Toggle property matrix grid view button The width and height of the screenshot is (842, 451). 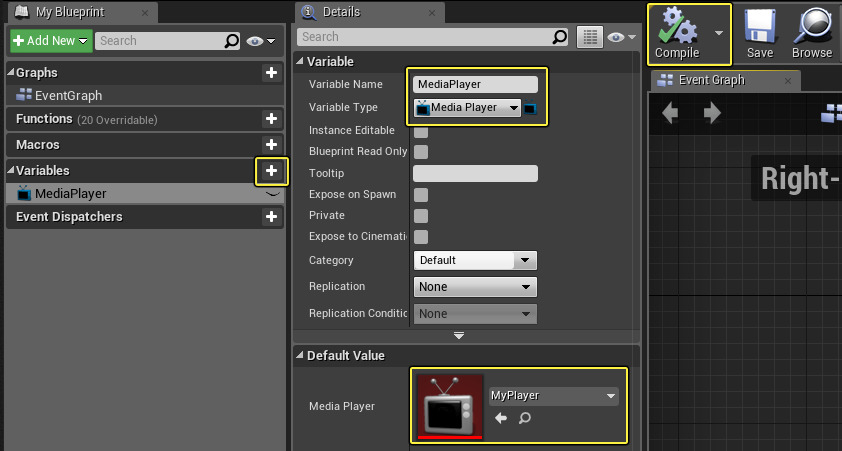tap(590, 37)
